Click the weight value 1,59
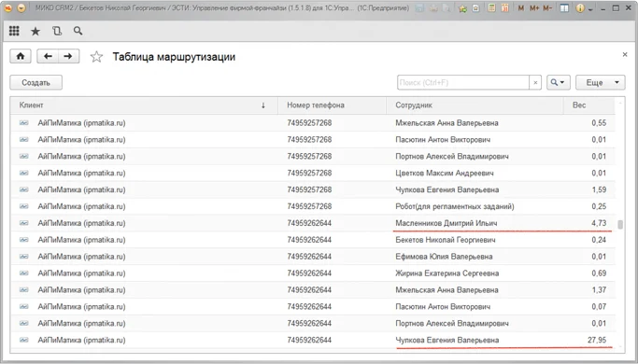 click(x=599, y=189)
